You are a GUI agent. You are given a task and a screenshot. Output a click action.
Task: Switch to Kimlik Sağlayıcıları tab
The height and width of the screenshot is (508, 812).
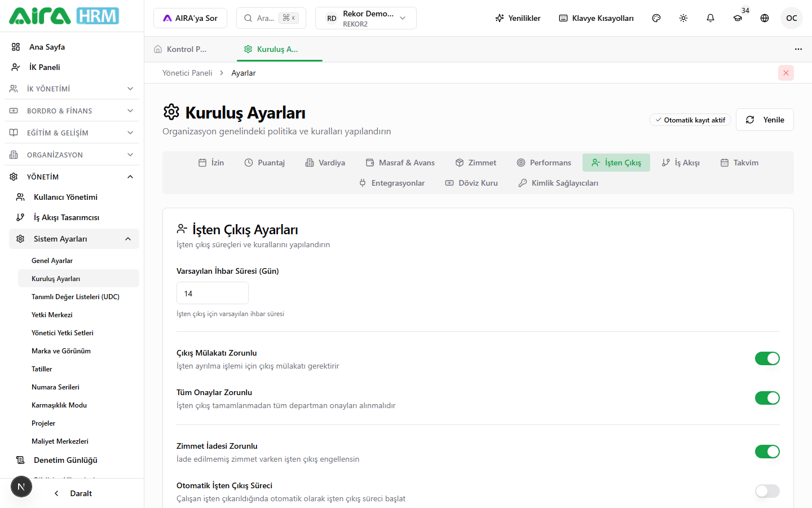click(x=558, y=183)
